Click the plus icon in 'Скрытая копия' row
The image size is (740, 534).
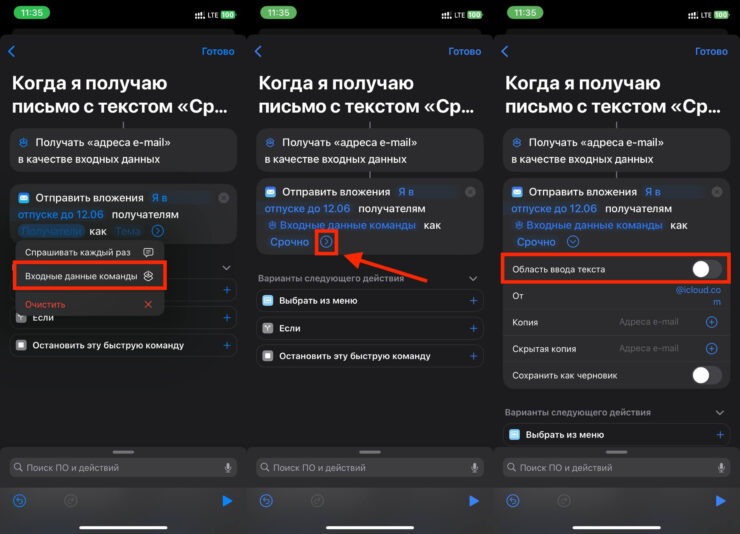711,348
